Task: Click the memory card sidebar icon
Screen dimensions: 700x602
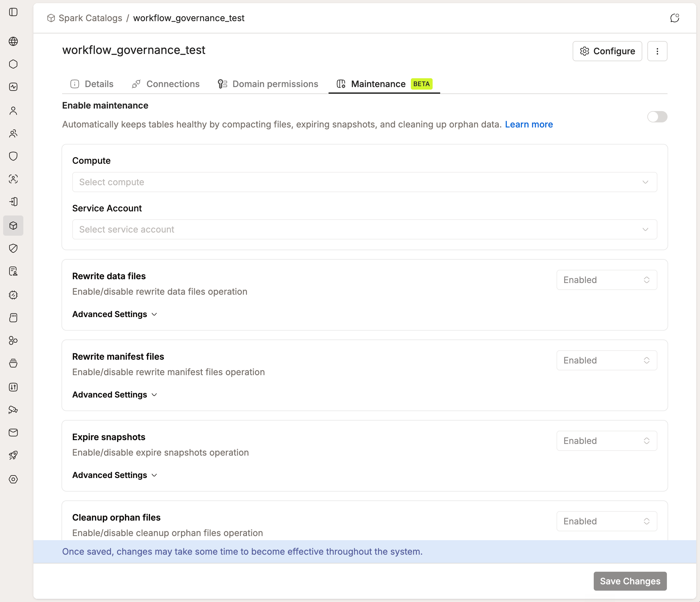Action: click(x=13, y=318)
